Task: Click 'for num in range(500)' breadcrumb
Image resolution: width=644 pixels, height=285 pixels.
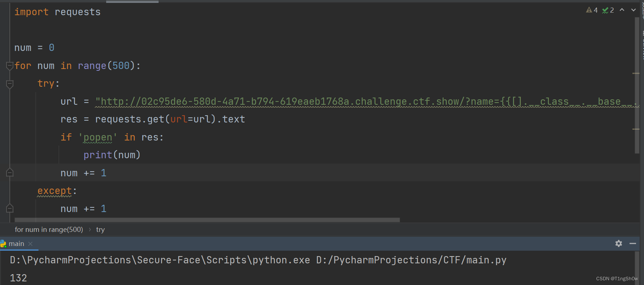Action: 49,229
